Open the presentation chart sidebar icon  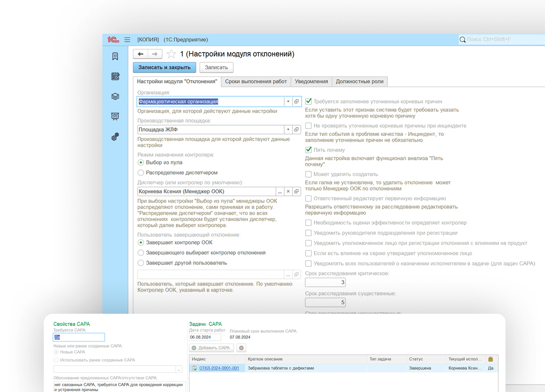click(115, 116)
